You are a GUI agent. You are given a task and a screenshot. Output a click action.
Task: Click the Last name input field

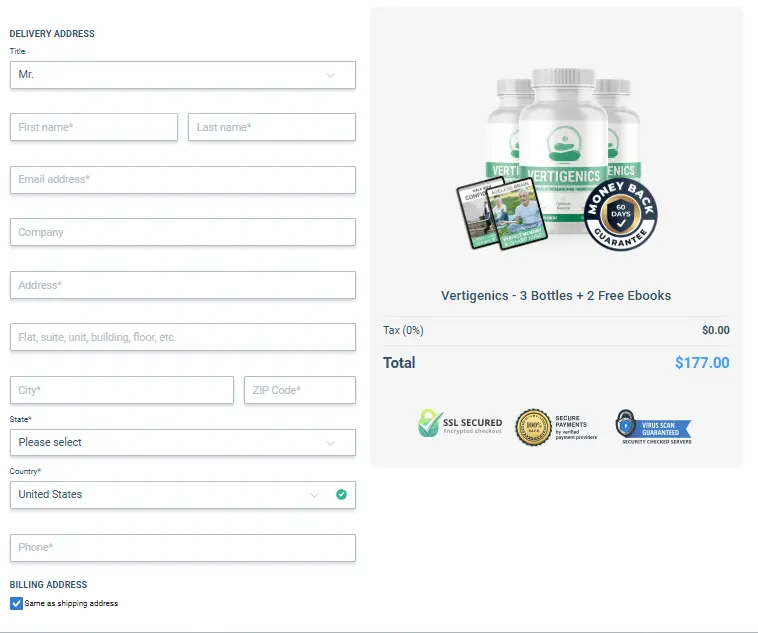coord(272,127)
